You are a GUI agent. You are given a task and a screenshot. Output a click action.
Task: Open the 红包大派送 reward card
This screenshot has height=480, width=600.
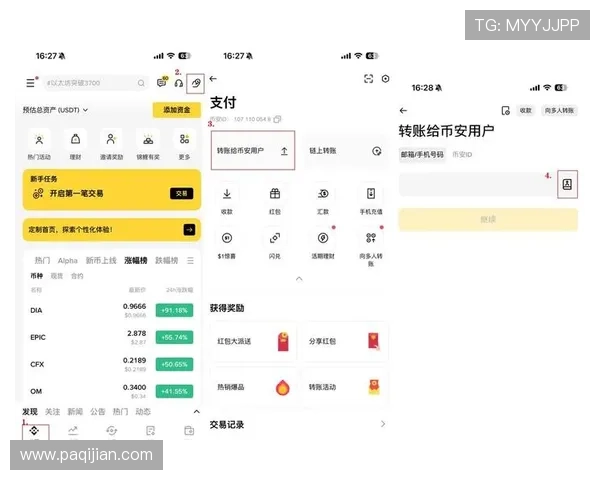point(253,341)
